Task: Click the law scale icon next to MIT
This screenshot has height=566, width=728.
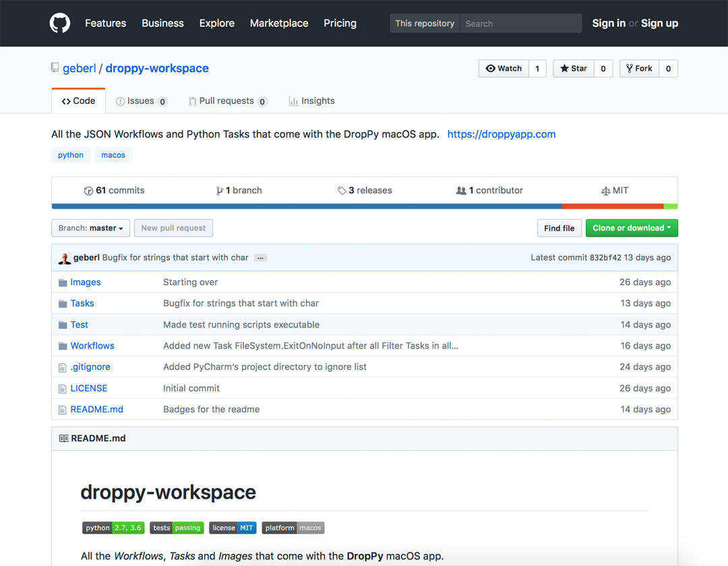Action: tap(605, 191)
